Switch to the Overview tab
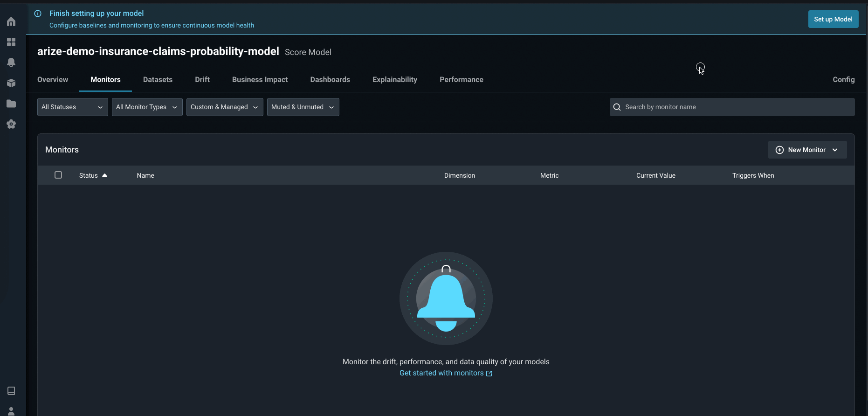The width and height of the screenshot is (868, 416). 53,80
